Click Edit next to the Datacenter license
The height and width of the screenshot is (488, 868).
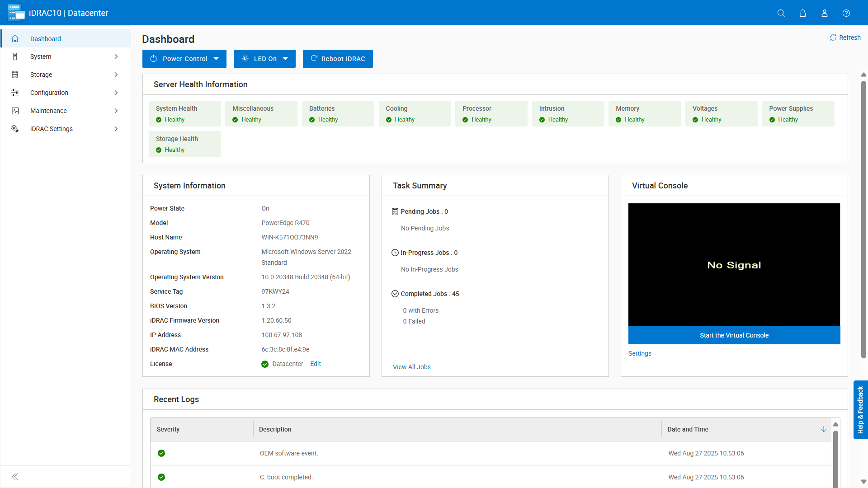[x=316, y=364]
